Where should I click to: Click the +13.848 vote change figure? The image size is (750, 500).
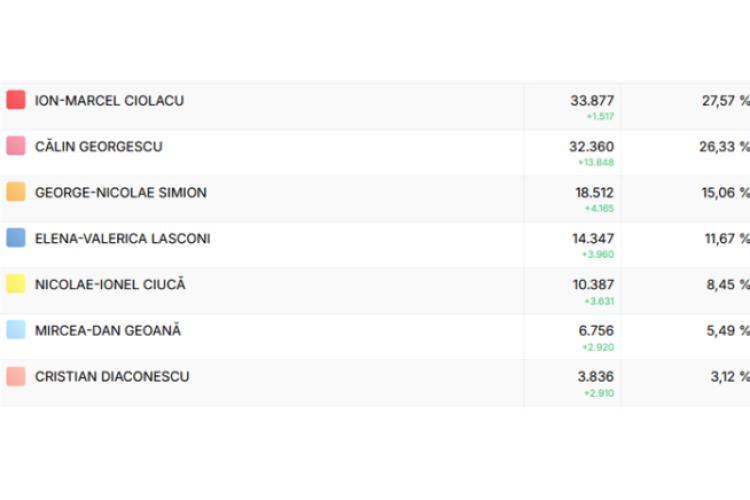[596, 162]
